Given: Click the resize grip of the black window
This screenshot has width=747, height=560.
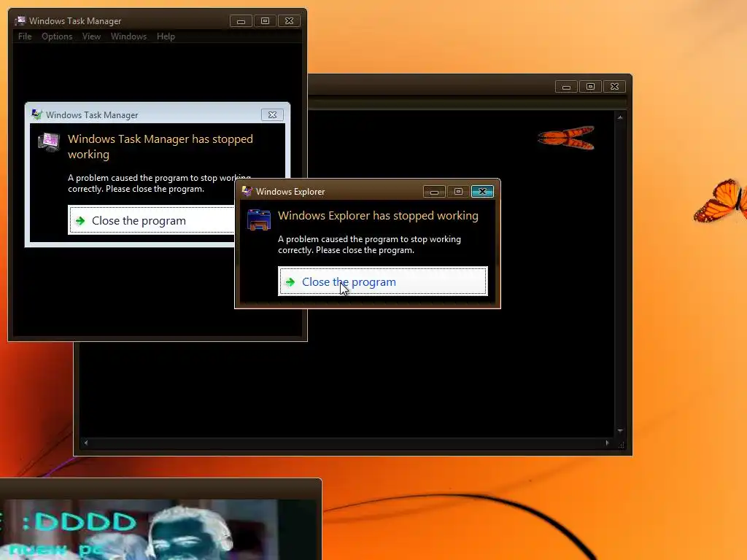Looking at the screenshot, I should [621, 445].
